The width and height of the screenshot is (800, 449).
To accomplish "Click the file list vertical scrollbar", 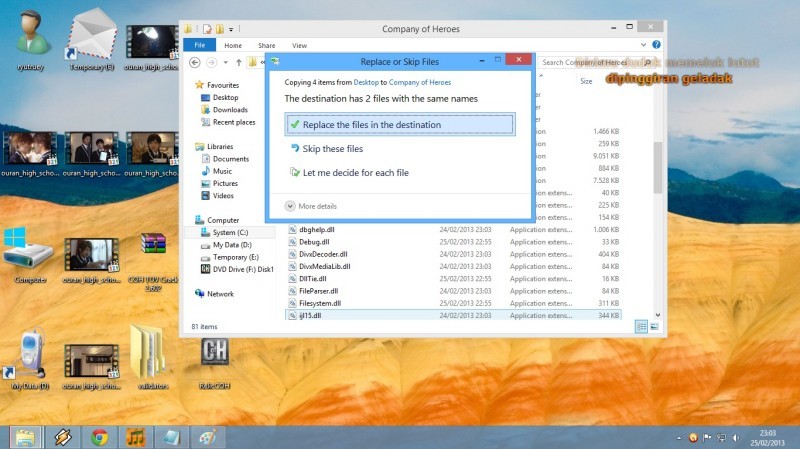I will [658, 167].
